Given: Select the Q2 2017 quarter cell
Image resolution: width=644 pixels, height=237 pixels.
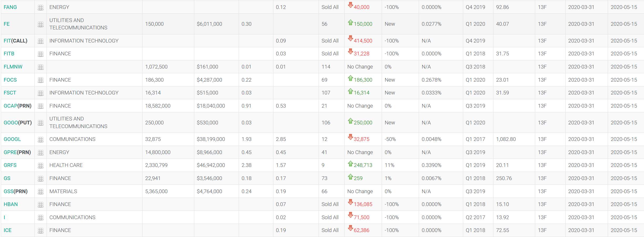Looking at the screenshot, I should [x=478, y=218].
